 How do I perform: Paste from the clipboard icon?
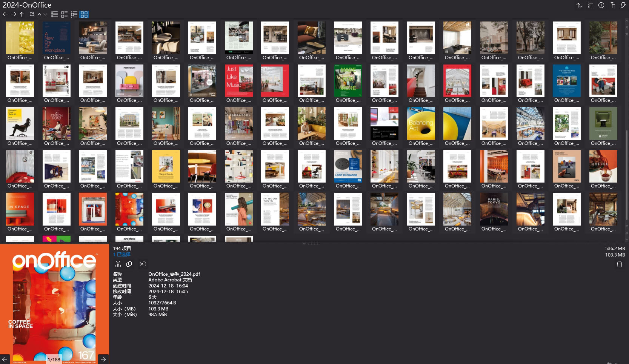pyautogui.click(x=612, y=5)
